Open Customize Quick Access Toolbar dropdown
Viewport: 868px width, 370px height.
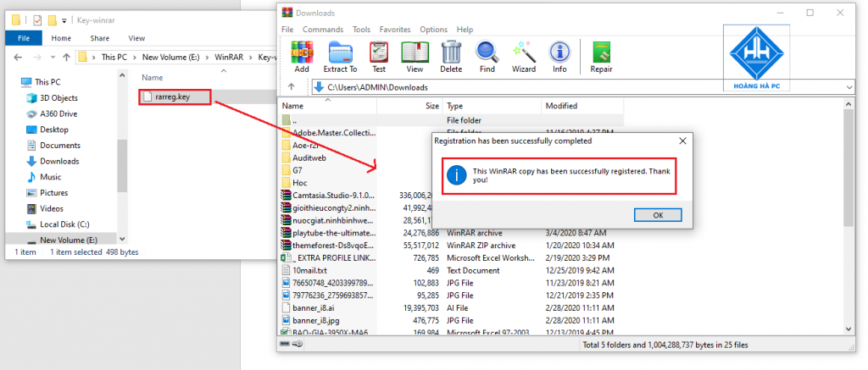[64, 21]
